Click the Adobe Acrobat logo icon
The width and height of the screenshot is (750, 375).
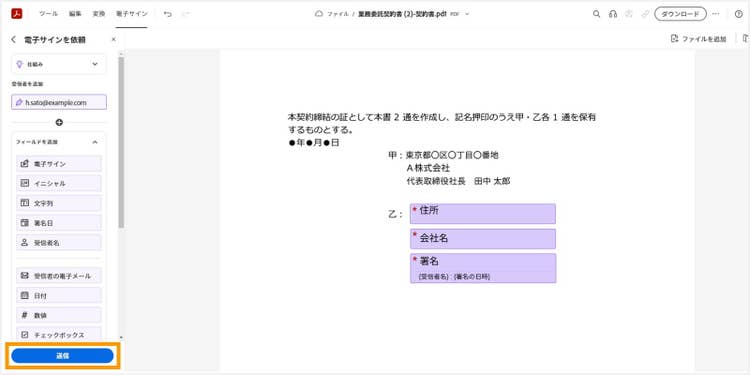(17, 14)
